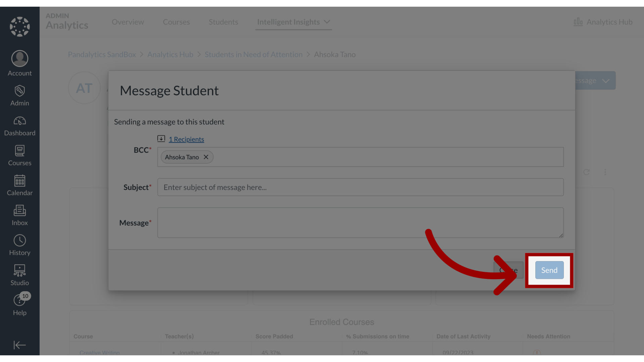The width and height of the screenshot is (644, 362).
Task: Click Close button to dismiss dialog
Action: tap(508, 270)
